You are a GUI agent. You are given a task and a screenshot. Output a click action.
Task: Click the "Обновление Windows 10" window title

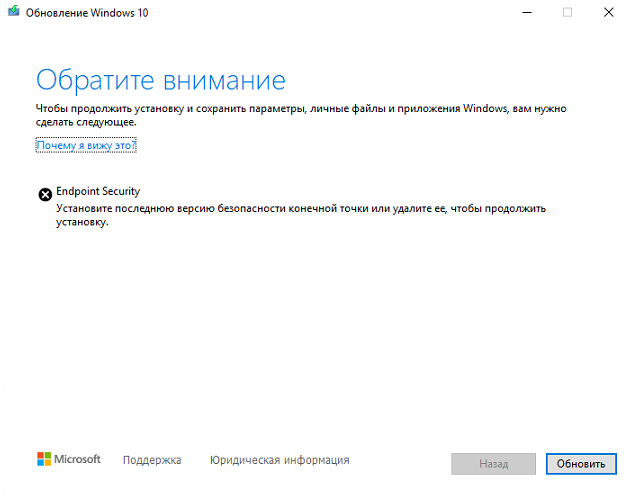point(87,13)
